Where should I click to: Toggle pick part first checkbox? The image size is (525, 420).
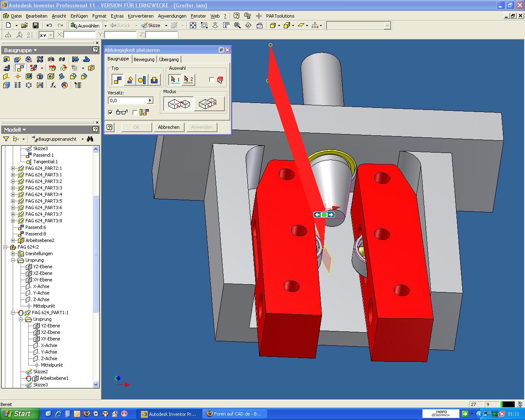[212, 80]
